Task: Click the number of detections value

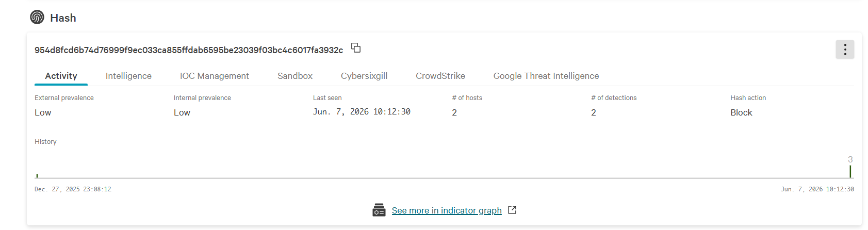Action: (594, 112)
